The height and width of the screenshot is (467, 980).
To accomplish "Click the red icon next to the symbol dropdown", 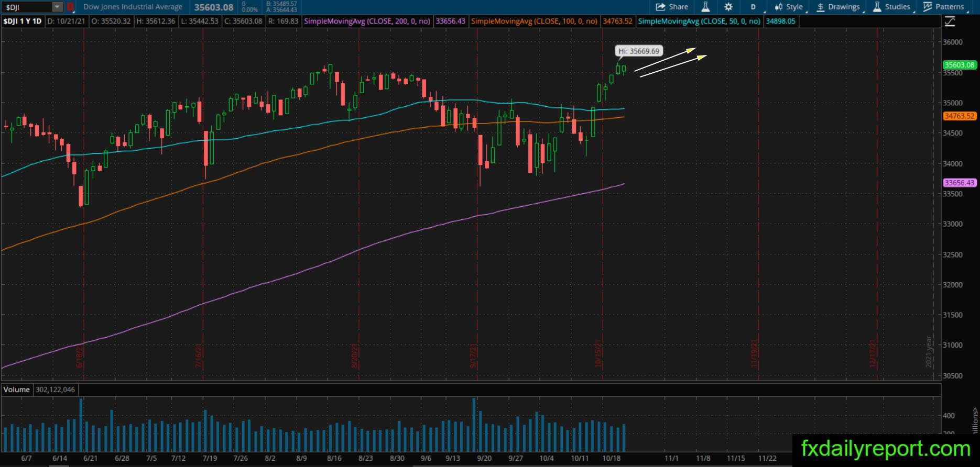I will 70,7.
